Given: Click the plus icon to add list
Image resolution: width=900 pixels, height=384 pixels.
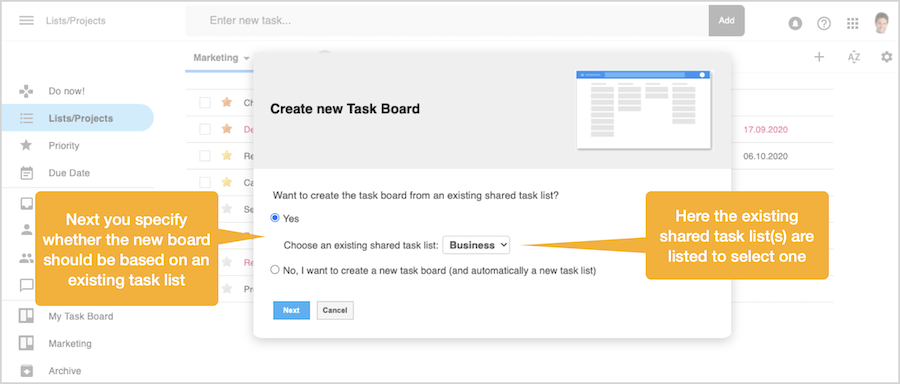Looking at the screenshot, I should [819, 57].
